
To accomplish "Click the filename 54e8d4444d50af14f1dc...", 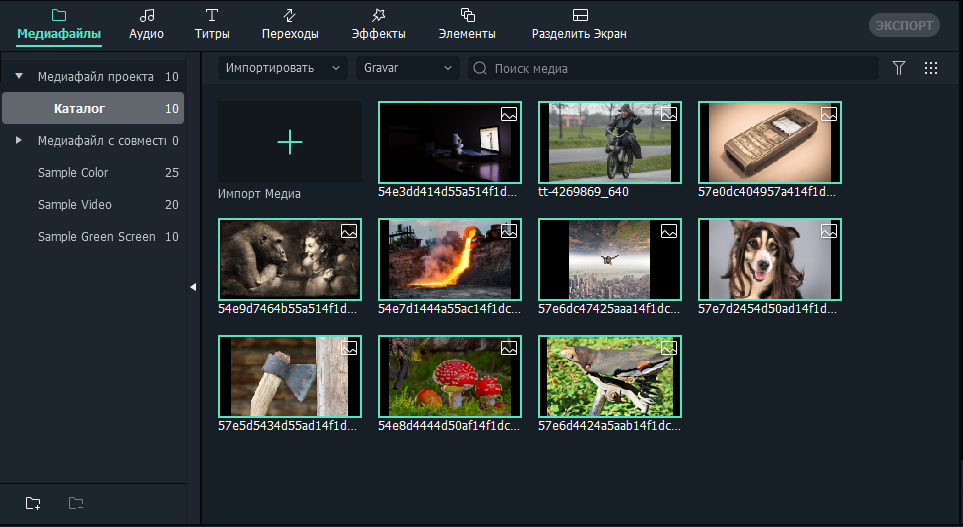I will click(x=449, y=425).
